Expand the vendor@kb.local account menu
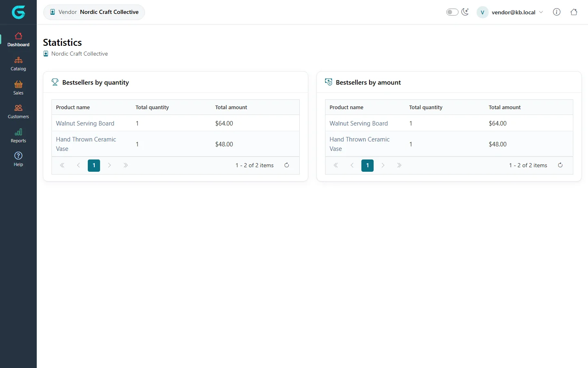The image size is (588, 368). click(510, 12)
